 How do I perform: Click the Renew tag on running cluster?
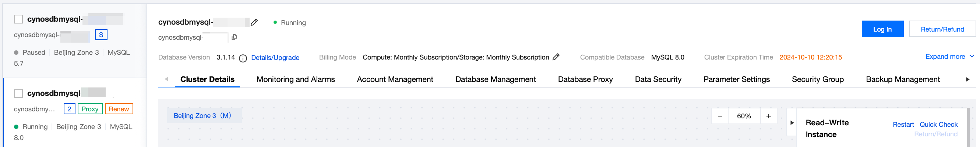coord(119,109)
